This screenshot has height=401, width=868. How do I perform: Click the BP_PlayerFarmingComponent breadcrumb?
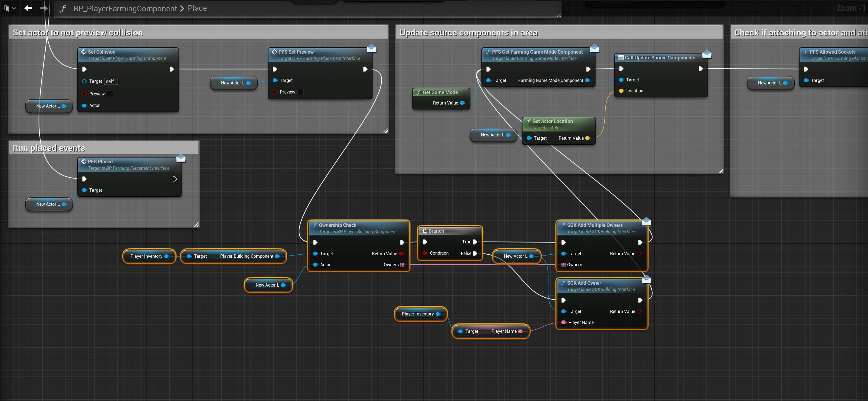click(x=125, y=9)
